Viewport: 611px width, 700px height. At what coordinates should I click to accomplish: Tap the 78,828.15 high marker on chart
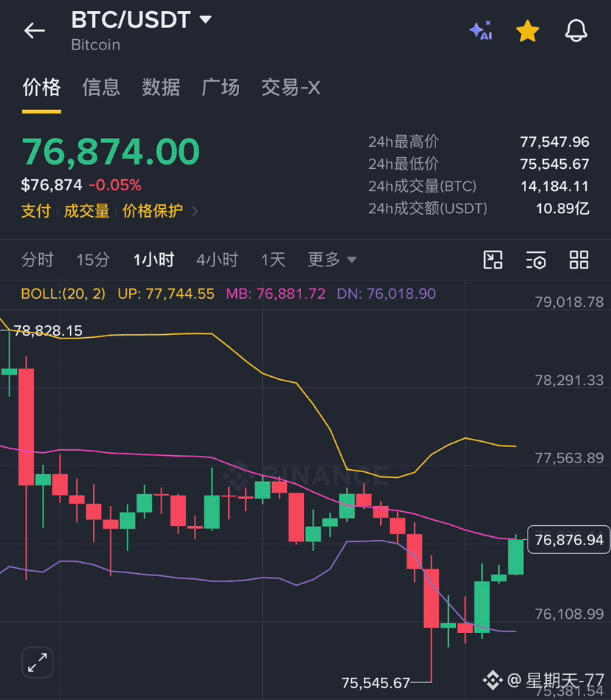(48, 330)
